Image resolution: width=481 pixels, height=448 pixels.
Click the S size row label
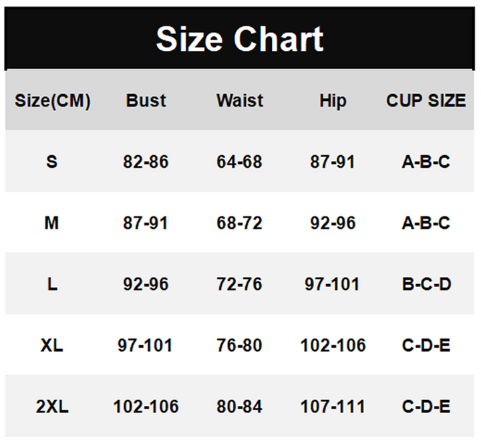52,162
